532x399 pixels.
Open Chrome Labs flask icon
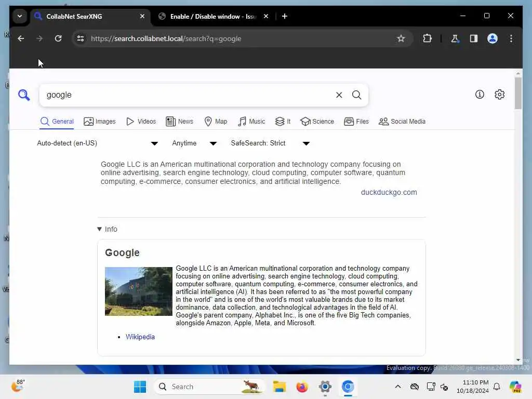click(x=455, y=38)
